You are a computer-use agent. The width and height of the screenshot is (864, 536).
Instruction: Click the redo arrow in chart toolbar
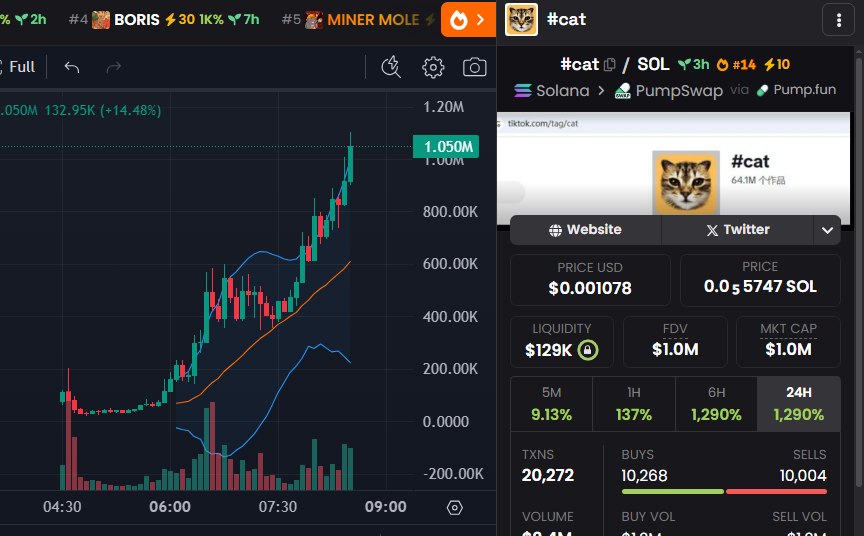114,67
